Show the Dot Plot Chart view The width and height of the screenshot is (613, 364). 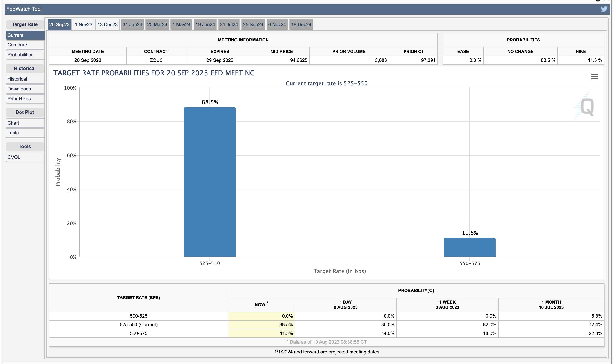tap(25, 123)
